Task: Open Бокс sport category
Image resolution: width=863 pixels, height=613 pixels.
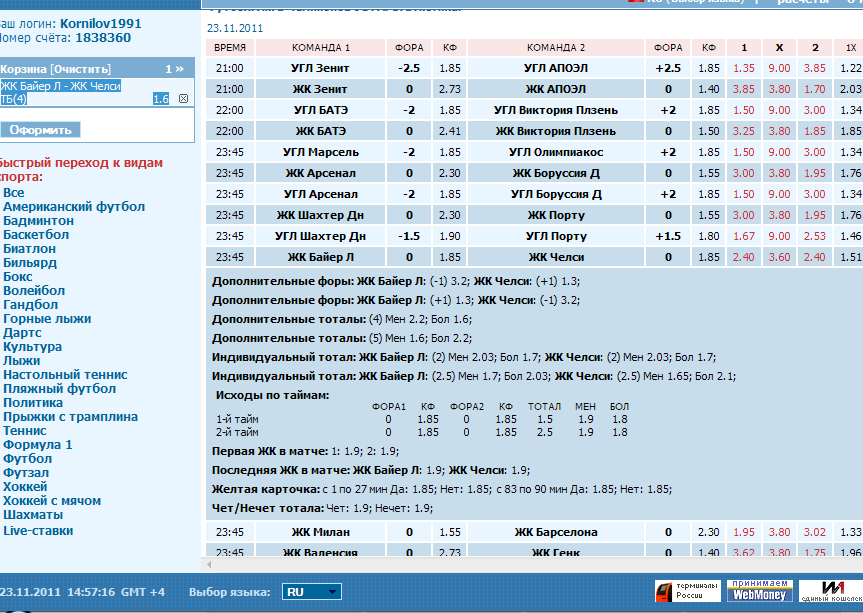Action: pos(18,277)
